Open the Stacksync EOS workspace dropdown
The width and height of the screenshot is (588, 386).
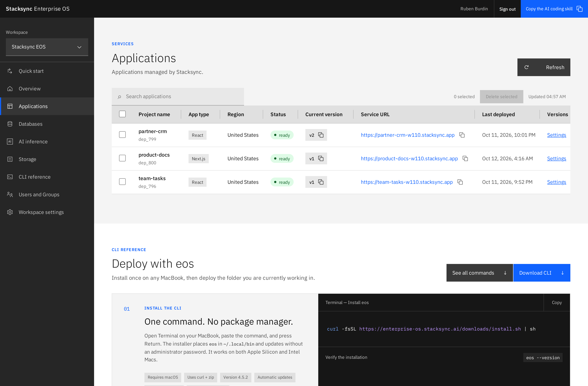pos(47,47)
